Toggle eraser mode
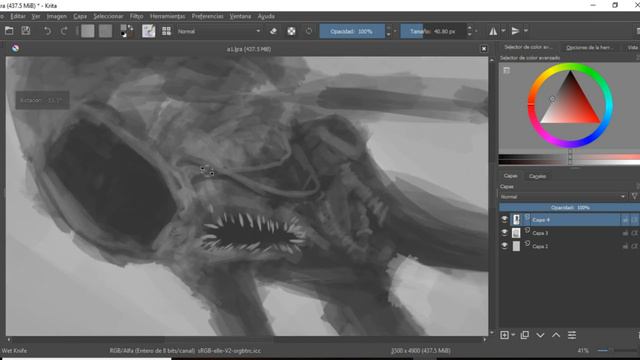Viewport: 640px width, 360px height. 273,31
